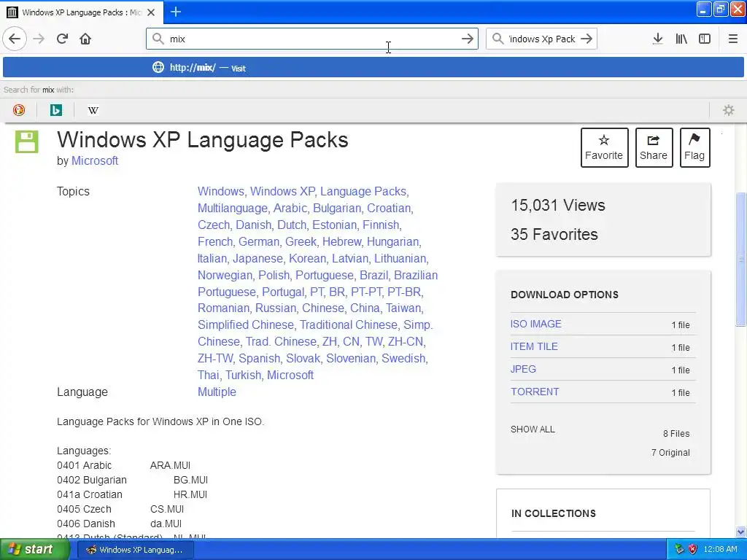Toggle the sidebar view icon

705,39
